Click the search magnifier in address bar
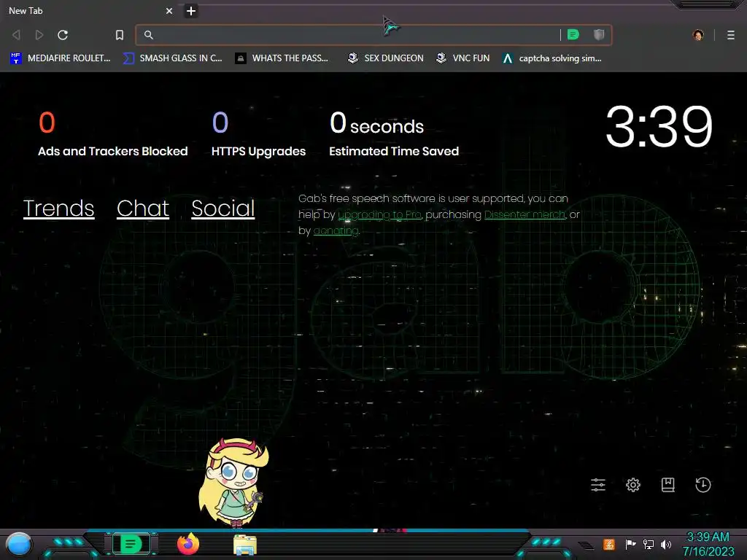 click(x=149, y=35)
